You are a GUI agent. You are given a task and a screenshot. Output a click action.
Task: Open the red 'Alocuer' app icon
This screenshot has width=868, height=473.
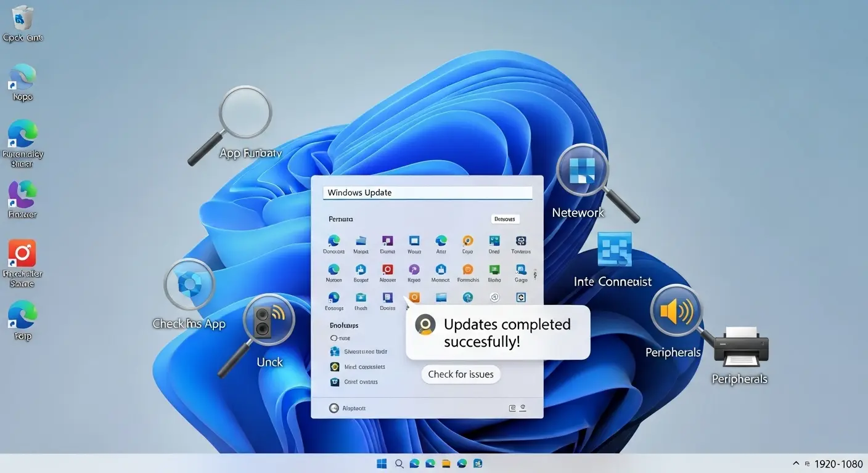387,269
